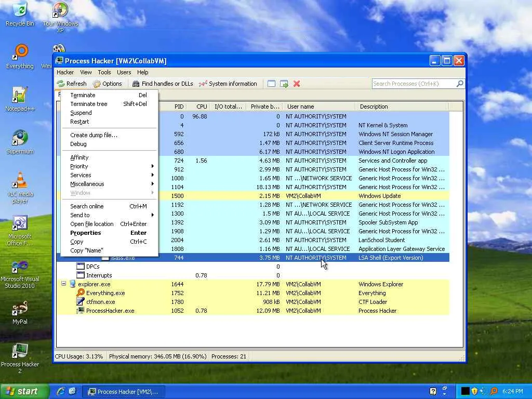
Task: Open the Tools menu
Action: coord(104,72)
